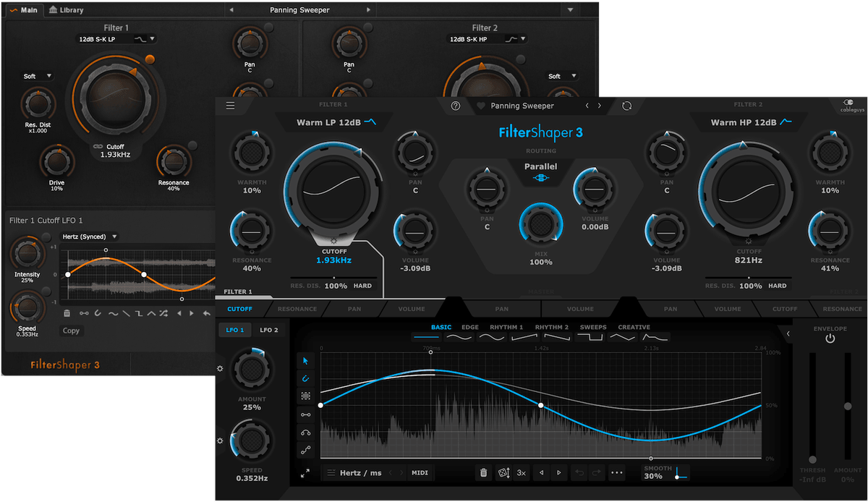Toggle the HARD resonance distortion mode on Filter 1

point(362,286)
